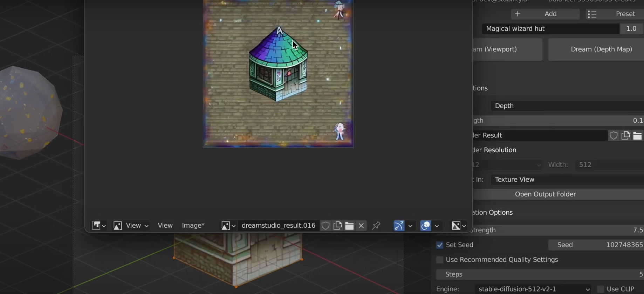Click the Dream (Depth Map) button
Viewport: 644px width, 294px height.
(601, 49)
